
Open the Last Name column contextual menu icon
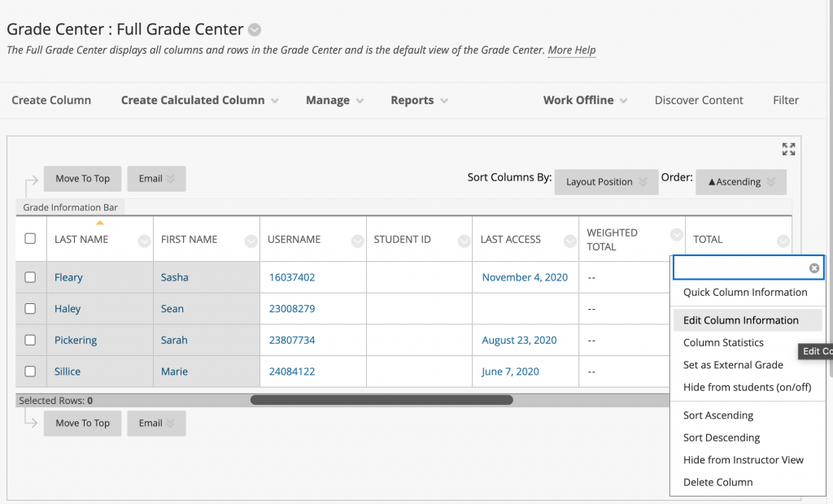pyautogui.click(x=142, y=241)
